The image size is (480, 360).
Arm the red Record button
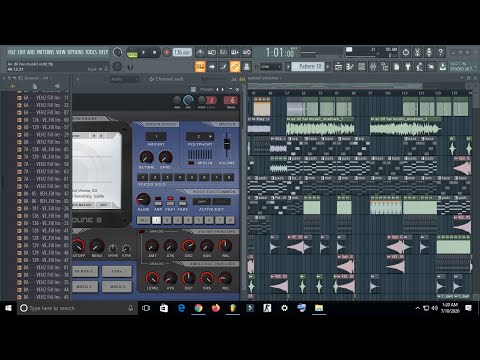click(166, 52)
